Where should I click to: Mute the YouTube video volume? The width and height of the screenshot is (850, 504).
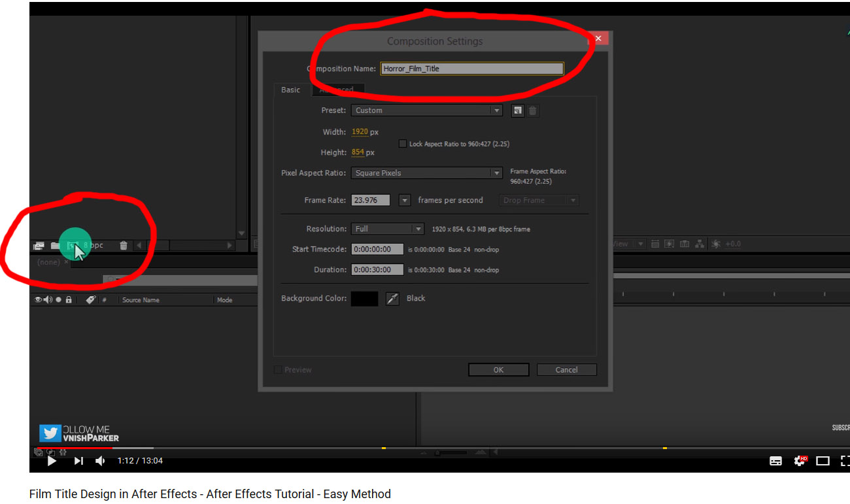click(100, 461)
